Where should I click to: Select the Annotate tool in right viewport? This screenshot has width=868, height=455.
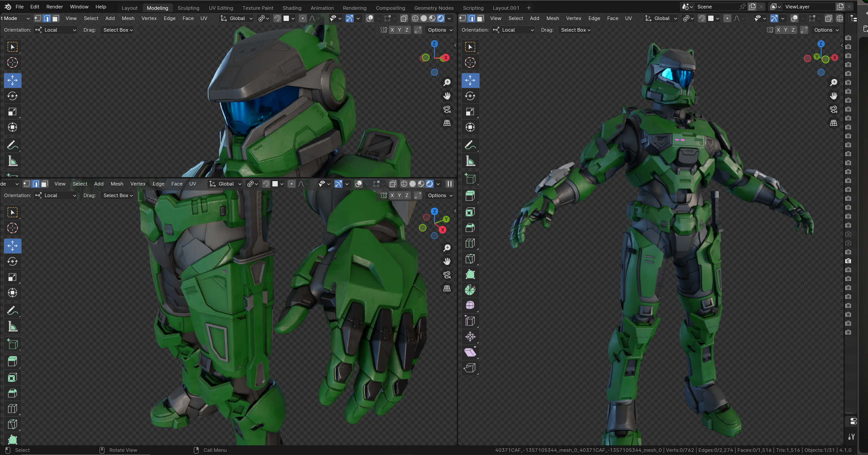tap(470, 145)
